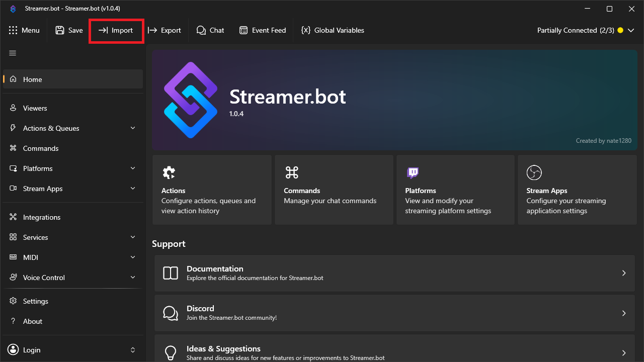
Task: Expand the Services sidebar chevron
Action: (133, 237)
